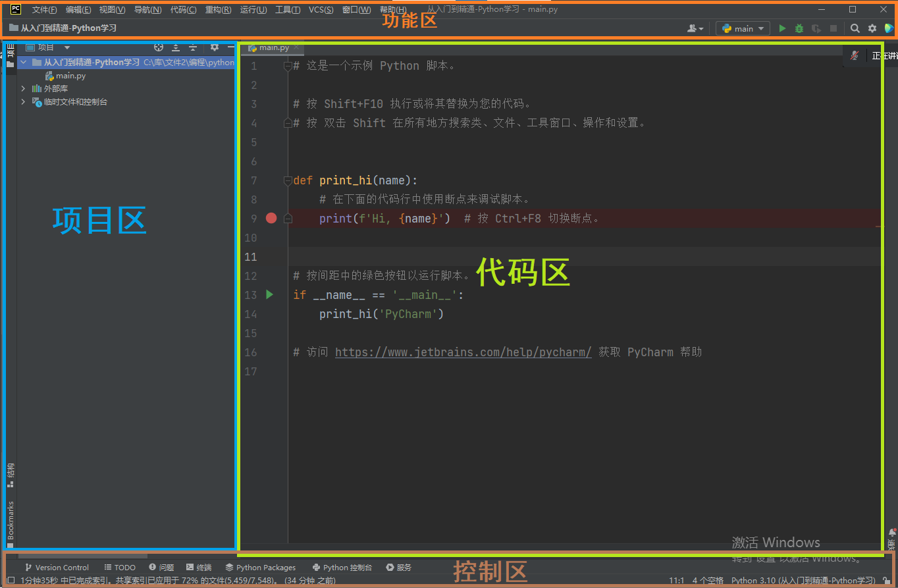The width and height of the screenshot is (898, 588).
Task: Click gutter run arrow on line 13
Action: point(269,294)
